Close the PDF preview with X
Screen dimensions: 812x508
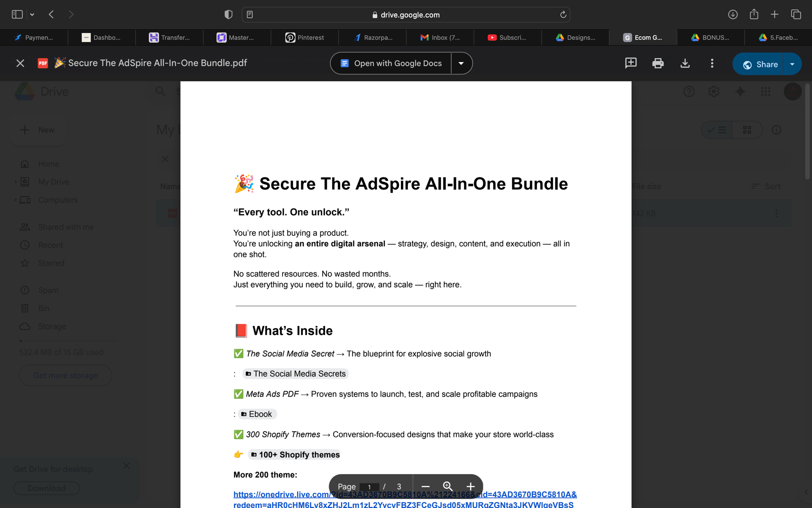(20, 63)
